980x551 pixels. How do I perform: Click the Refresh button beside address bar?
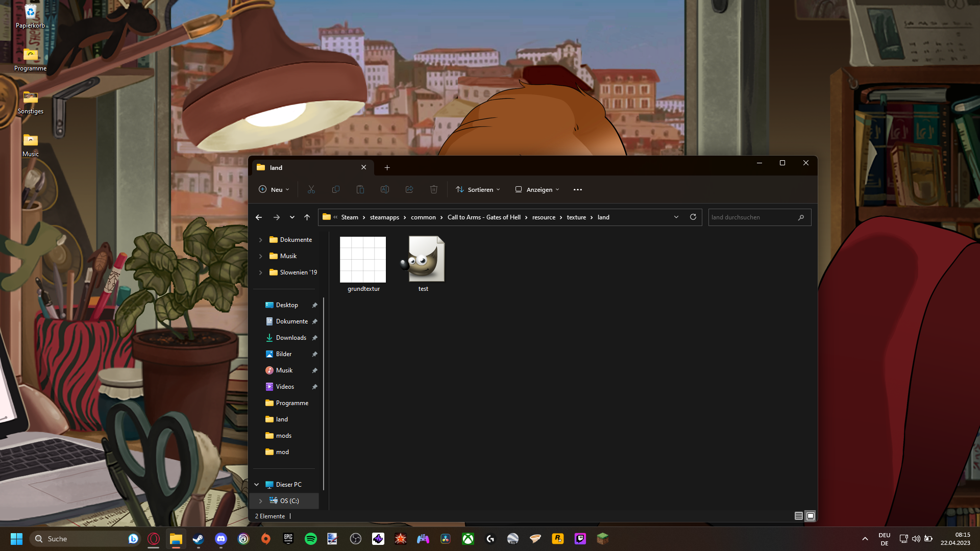click(693, 217)
